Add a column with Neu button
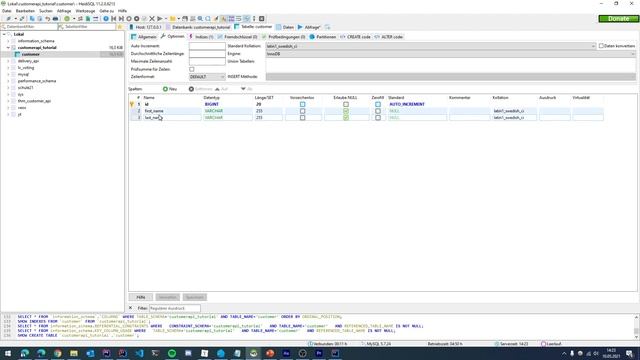The height and width of the screenshot is (360, 640). 170,89
